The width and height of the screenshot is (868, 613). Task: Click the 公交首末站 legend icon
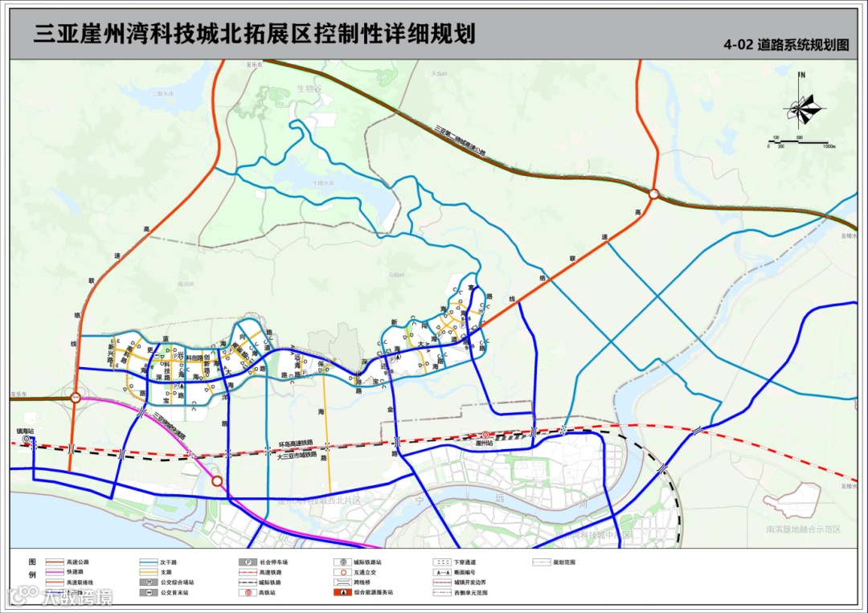pyautogui.click(x=149, y=593)
